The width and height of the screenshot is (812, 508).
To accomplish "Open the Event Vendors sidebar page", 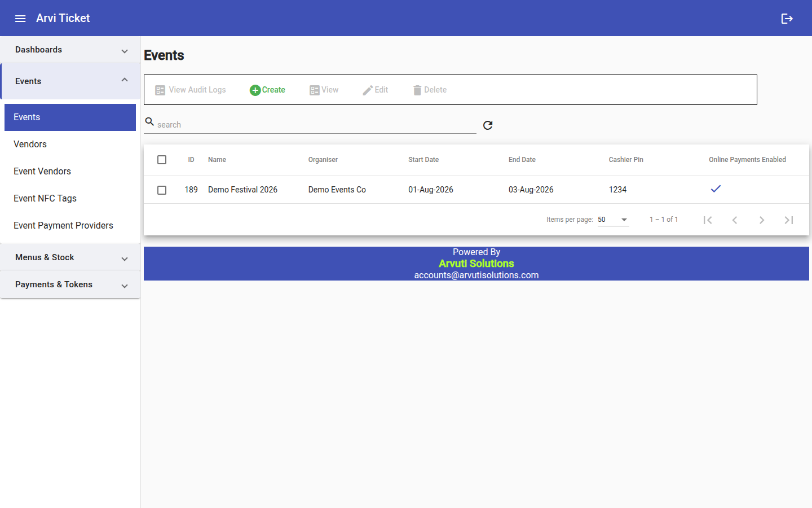I will (70, 172).
